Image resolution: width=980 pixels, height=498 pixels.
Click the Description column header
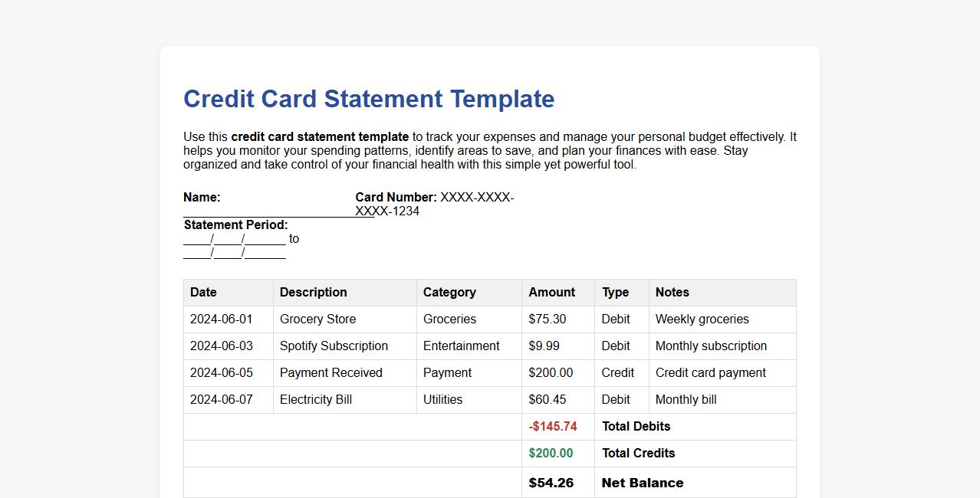(x=312, y=292)
